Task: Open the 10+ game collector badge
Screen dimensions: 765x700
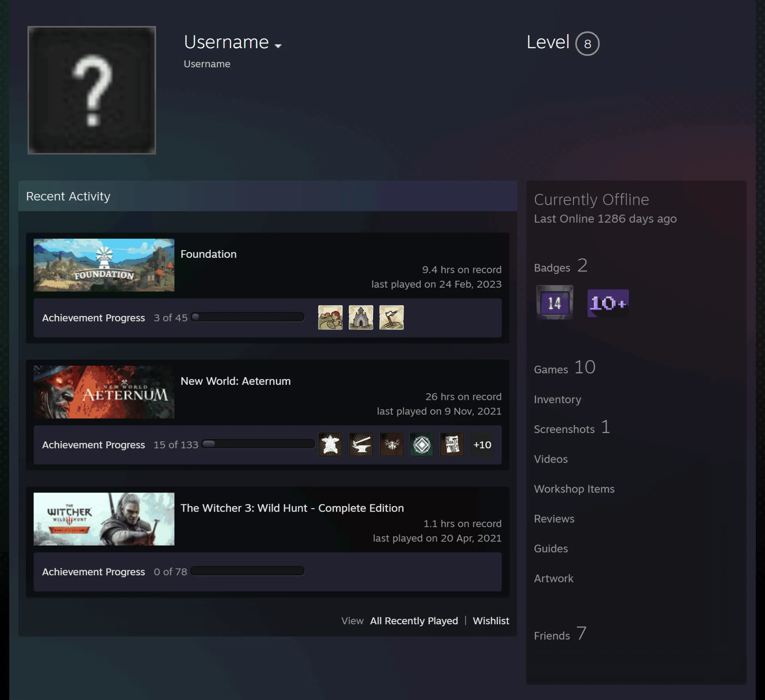Action: click(608, 303)
